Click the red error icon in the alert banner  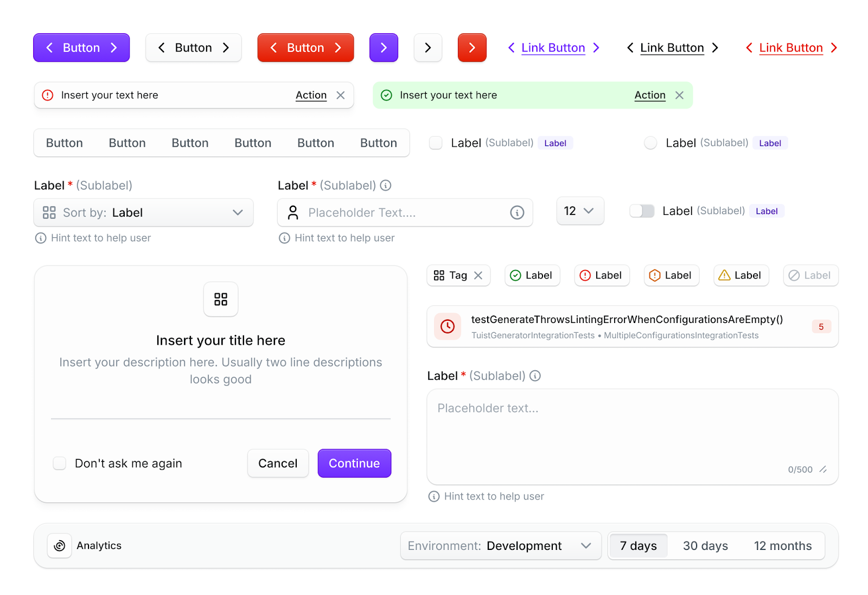(x=48, y=95)
